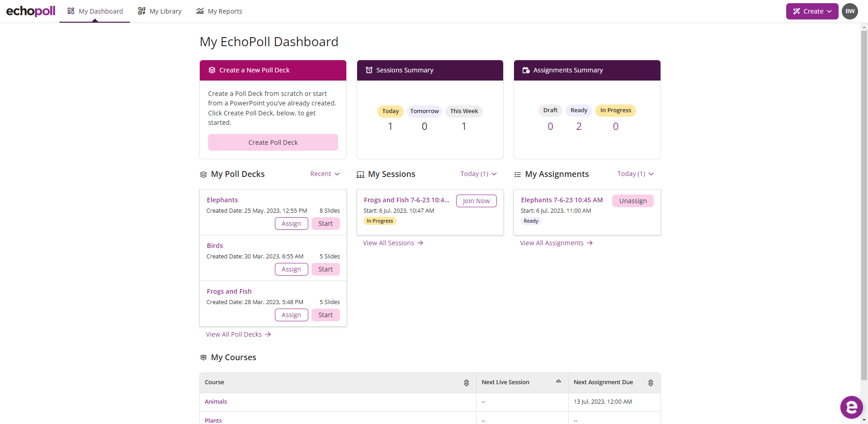Expand the My Sessions Today (1) filter
This screenshot has height=424, width=868.
coord(479,174)
